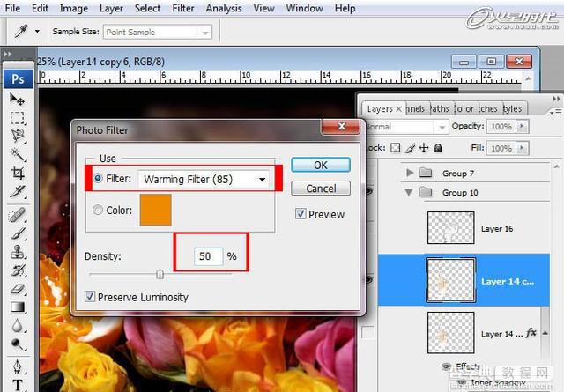Image resolution: width=564 pixels, height=392 pixels.
Task: Click the Density value field
Action: click(208, 256)
